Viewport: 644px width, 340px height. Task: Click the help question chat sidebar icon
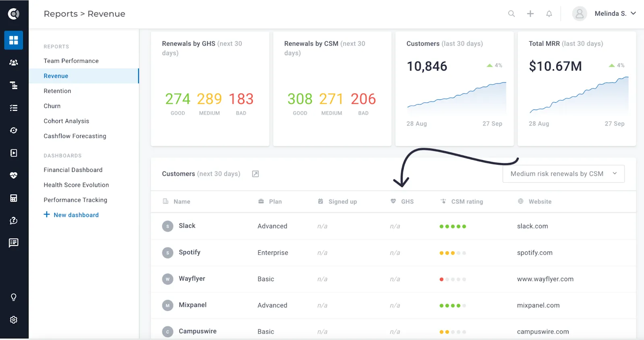point(14,220)
